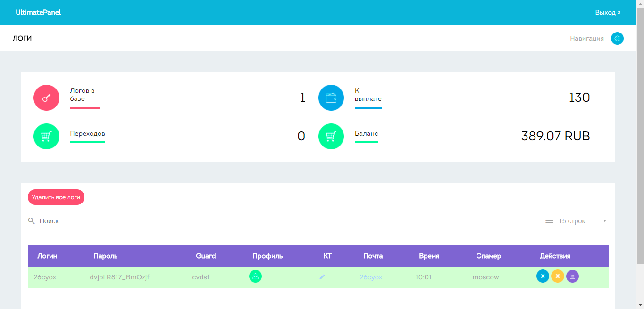Click the К выплате label
Viewport: 644px width, 309px height.
click(368, 95)
